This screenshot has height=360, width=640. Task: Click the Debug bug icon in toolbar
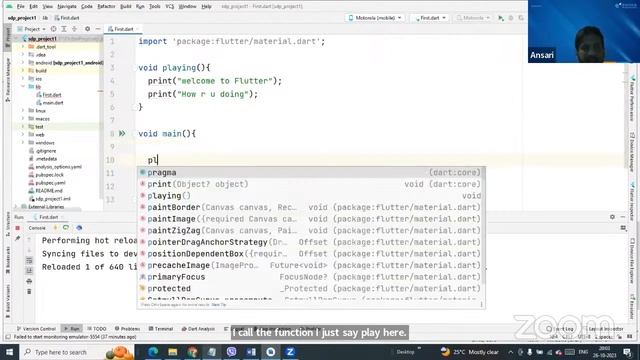[511, 18]
